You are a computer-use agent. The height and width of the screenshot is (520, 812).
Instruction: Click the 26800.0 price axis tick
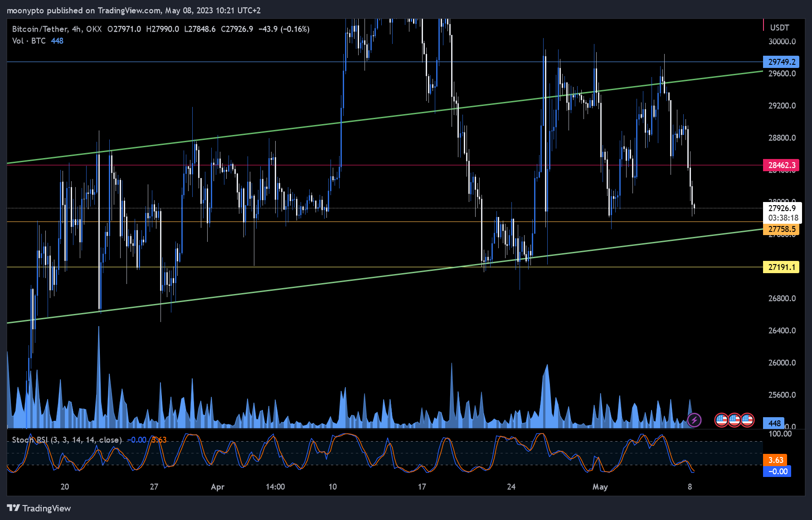point(782,299)
